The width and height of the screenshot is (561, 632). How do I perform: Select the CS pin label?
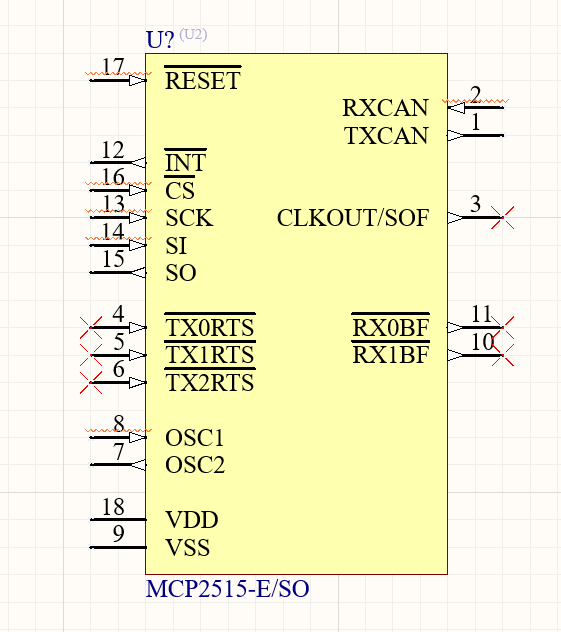tap(180, 190)
